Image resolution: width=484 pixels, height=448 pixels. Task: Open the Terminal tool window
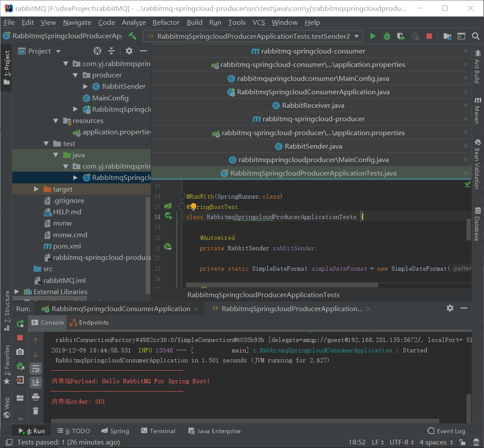pos(158,431)
